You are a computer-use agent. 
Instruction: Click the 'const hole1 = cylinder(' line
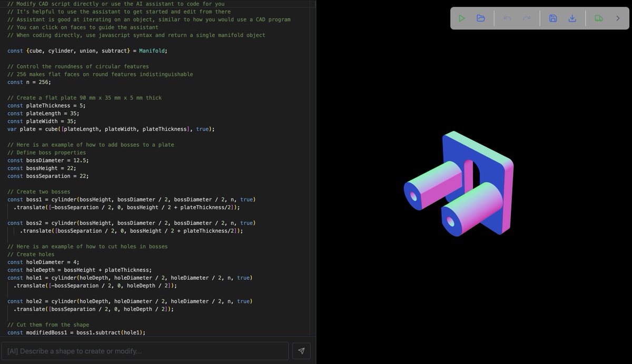point(130,278)
